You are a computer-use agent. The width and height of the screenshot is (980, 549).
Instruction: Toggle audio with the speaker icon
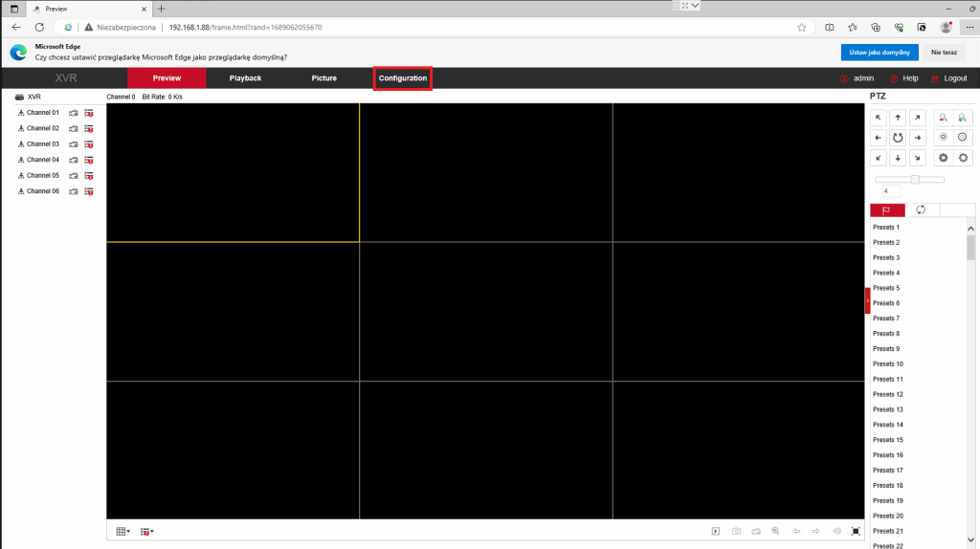point(835,531)
